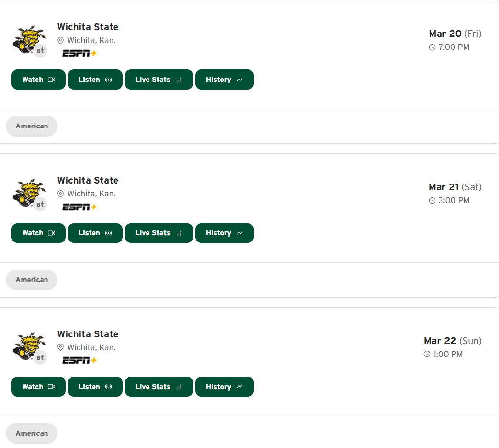Click Watch button for Sunday game

click(x=38, y=387)
